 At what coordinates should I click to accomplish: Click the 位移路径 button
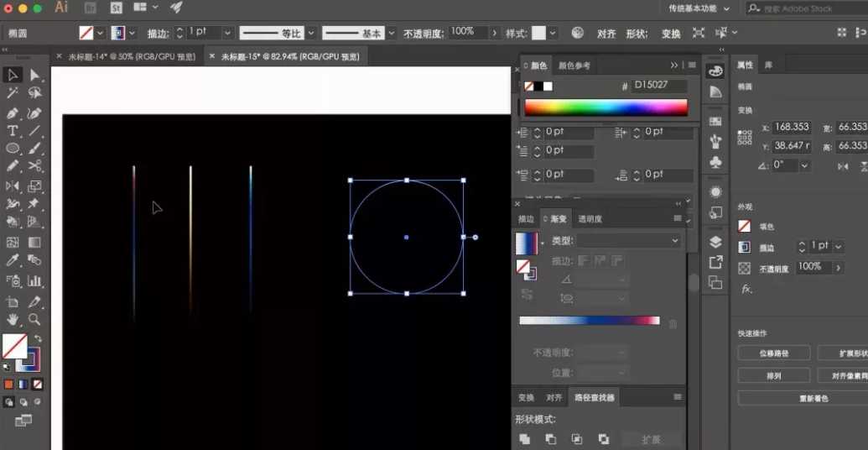(x=774, y=353)
